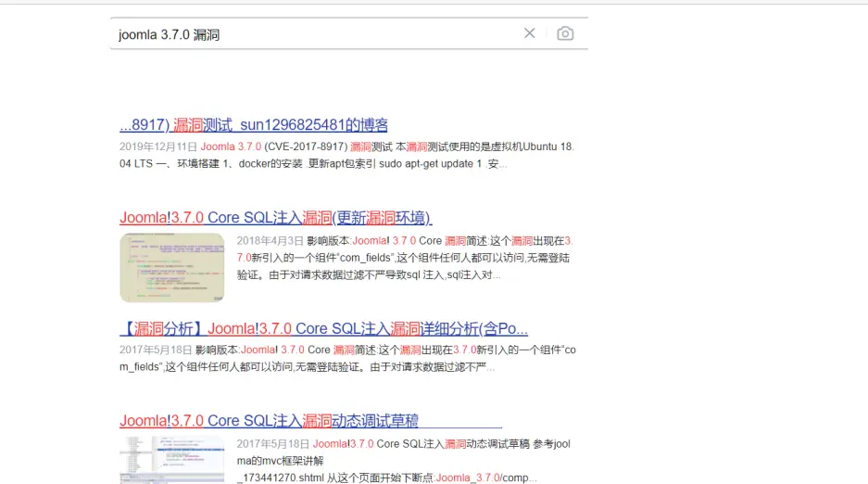Click snippet line '_173441270.shtml 从这个页面开始下断点'
The width and height of the screenshot is (868, 484).
click(387, 478)
